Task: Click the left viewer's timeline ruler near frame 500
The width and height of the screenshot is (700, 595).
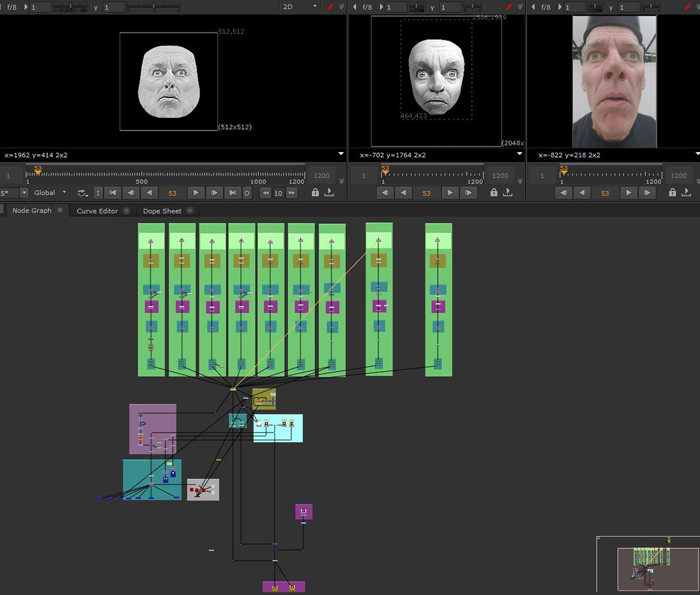Action: (141, 174)
